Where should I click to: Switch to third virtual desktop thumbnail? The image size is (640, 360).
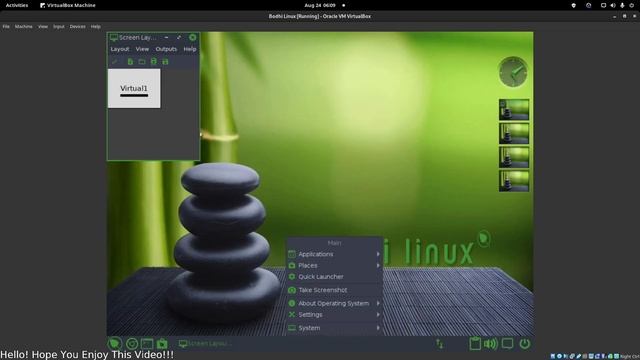point(513,157)
